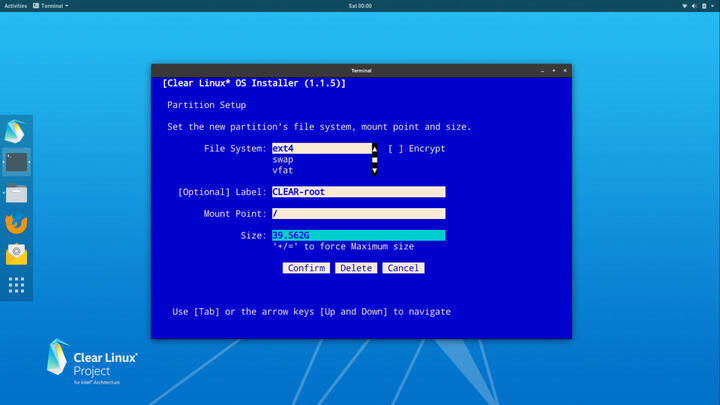This screenshot has height=405, width=720.
Task: Click the 'File System:' label
Action: (235, 148)
